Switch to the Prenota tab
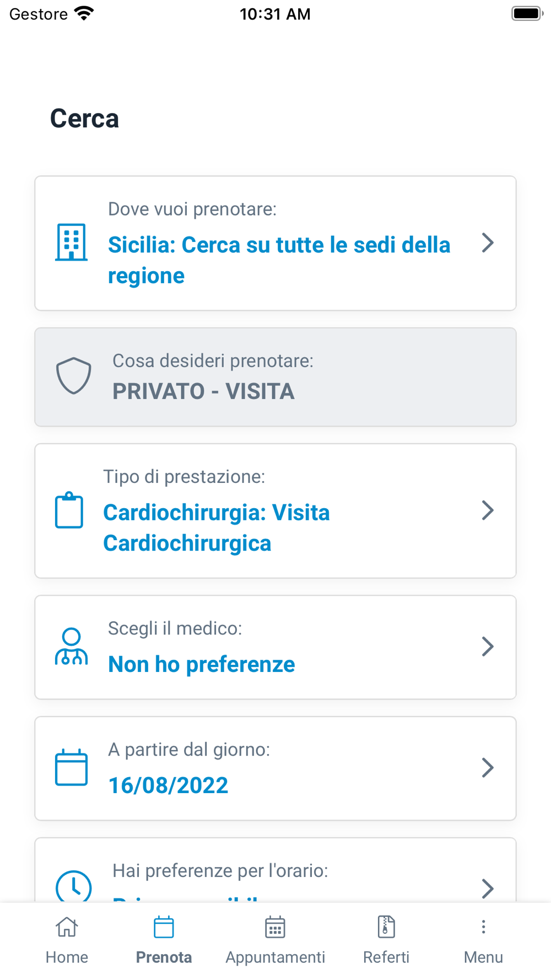 pos(164,940)
